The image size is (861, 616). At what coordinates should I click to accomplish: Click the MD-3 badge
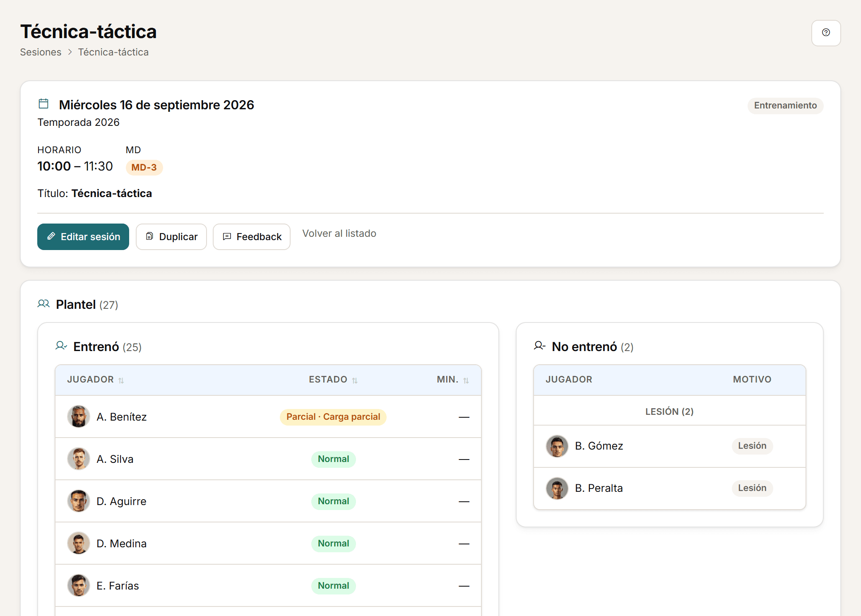tap(144, 168)
